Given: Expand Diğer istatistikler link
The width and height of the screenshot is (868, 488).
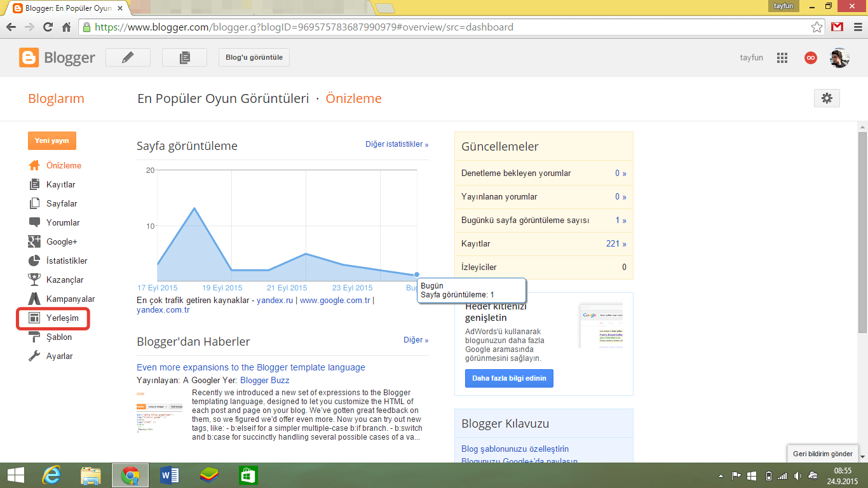Looking at the screenshot, I should [397, 144].
